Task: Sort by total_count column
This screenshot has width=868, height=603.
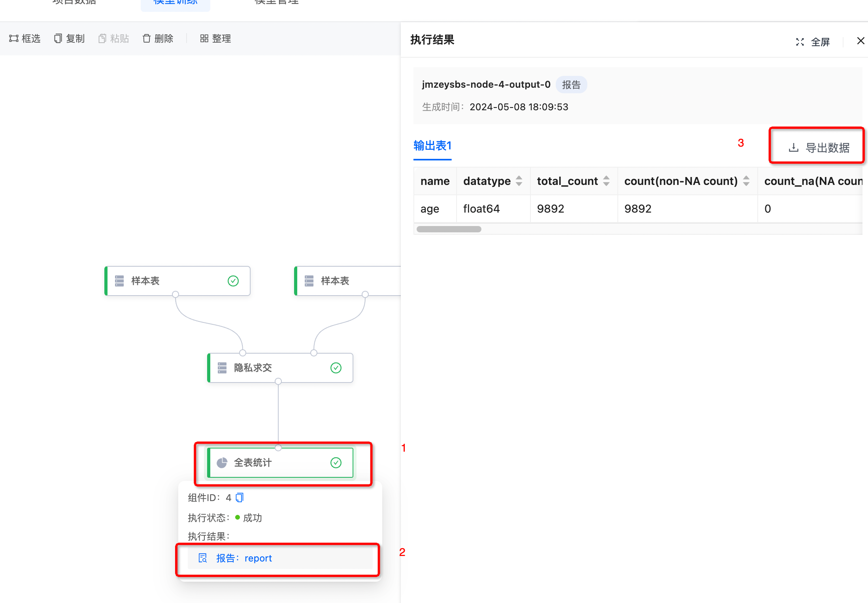Action: click(x=606, y=181)
